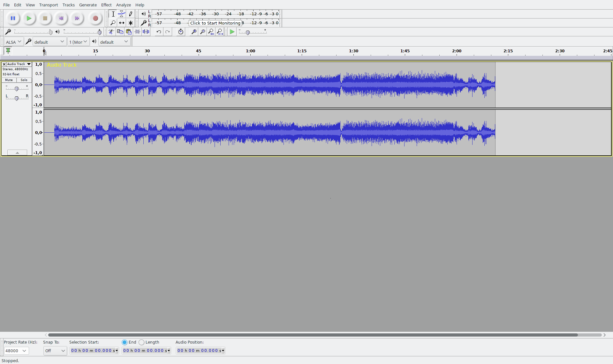Open the Analyze menu
The width and height of the screenshot is (613, 364).
(x=124, y=5)
